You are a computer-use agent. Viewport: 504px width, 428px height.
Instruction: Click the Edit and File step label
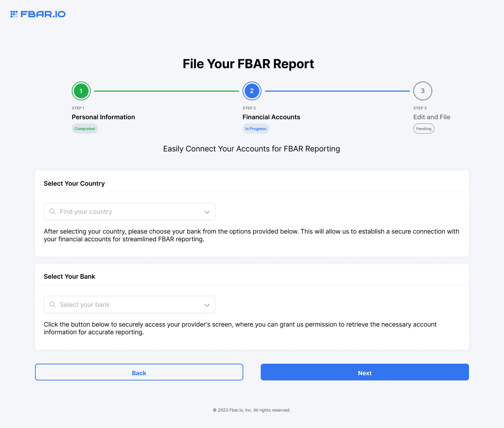[432, 117]
